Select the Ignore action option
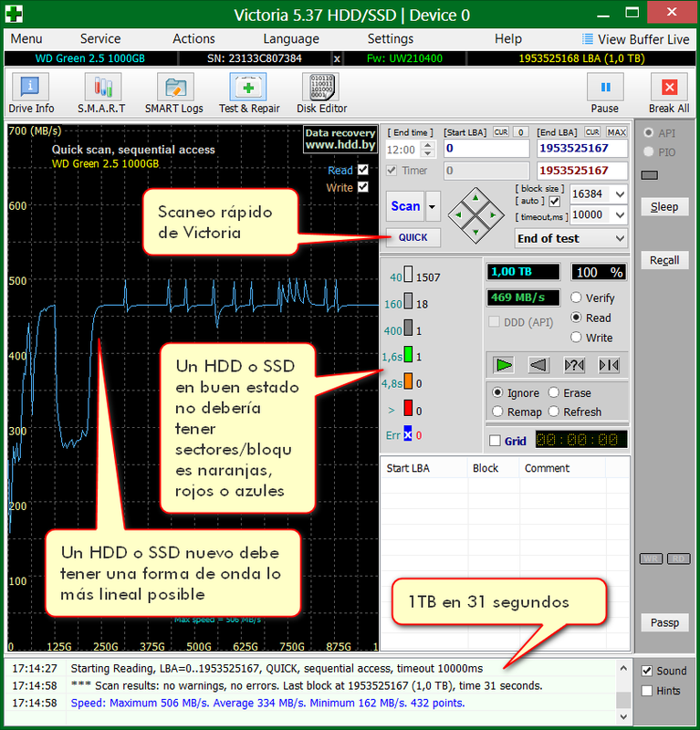Screen dimensions: 700x730 497,392
